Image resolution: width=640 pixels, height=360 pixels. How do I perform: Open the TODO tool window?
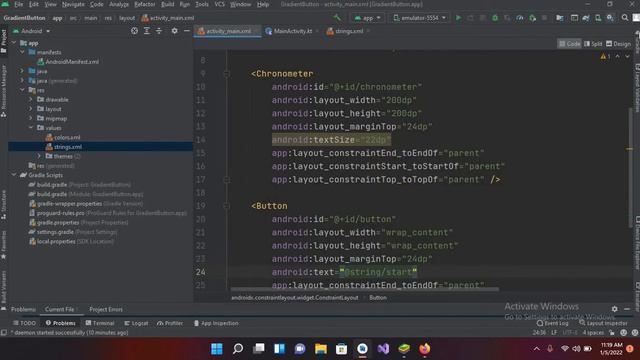click(24, 323)
